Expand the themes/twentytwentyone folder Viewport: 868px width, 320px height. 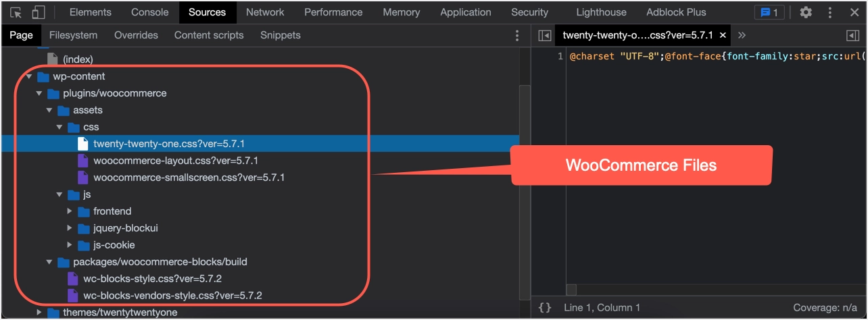39,312
